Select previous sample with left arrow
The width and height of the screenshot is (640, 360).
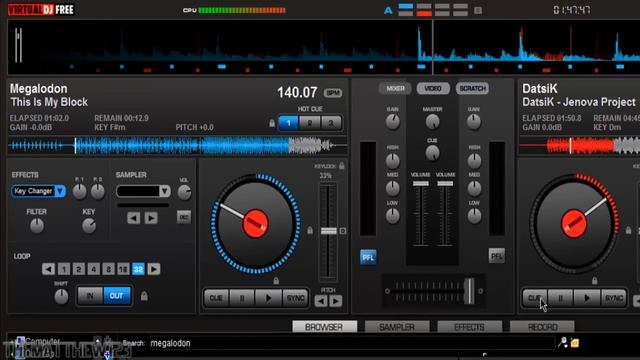[133, 218]
